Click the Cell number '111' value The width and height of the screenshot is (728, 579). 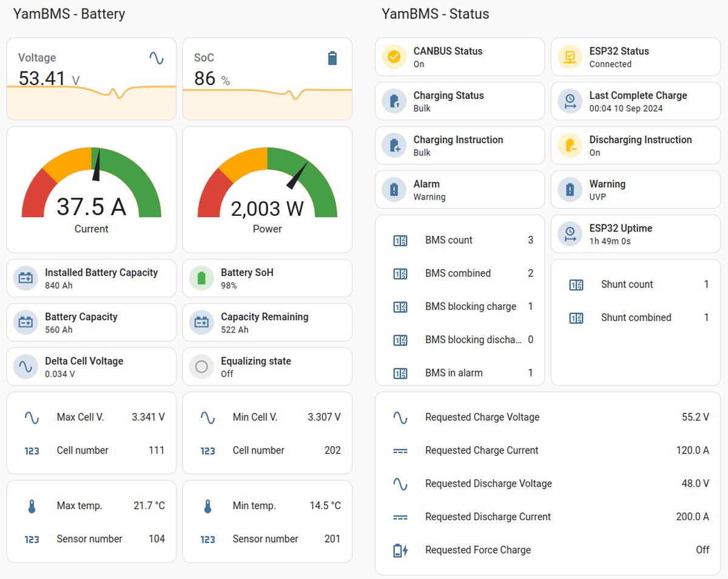(x=157, y=450)
